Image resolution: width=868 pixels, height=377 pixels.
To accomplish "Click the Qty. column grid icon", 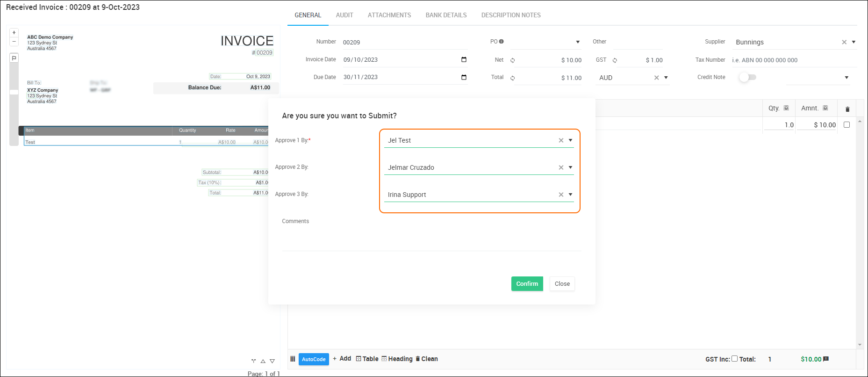I will pos(786,108).
